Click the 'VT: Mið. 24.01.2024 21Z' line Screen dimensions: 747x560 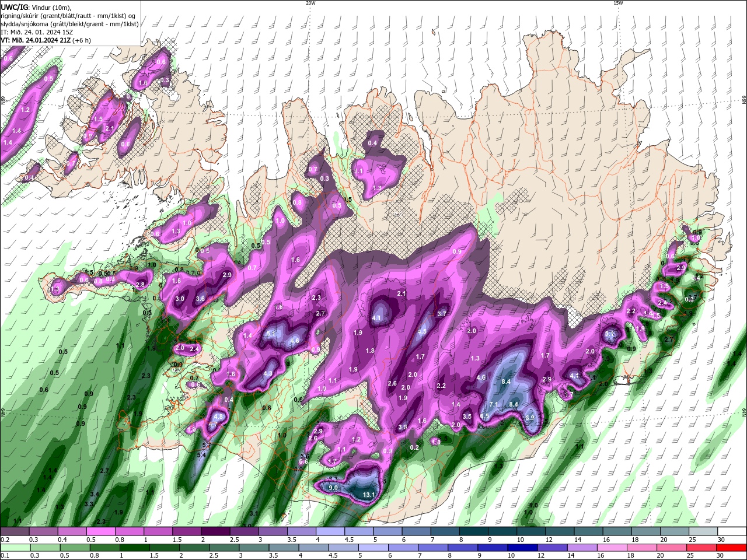pyautogui.click(x=45, y=40)
